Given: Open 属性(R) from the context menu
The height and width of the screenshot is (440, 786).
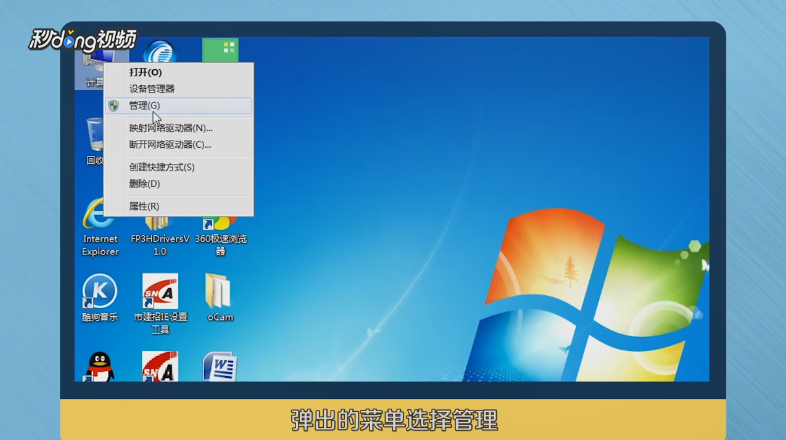Looking at the screenshot, I should tap(178, 206).
